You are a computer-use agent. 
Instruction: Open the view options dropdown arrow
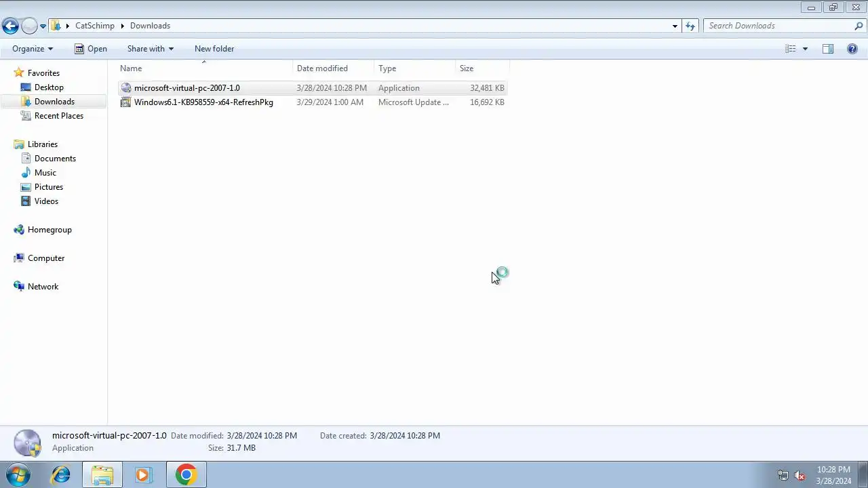[805, 49]
